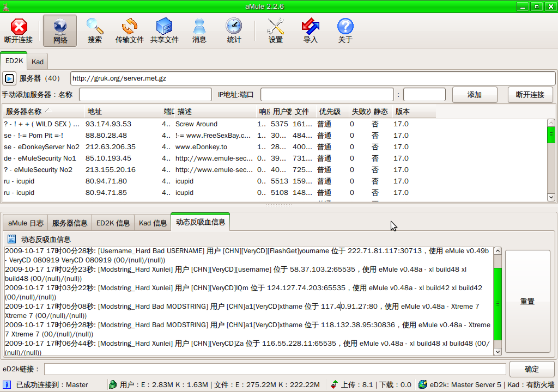Open the 搜索 search toolbar icon
The height and width of the screenshot is (392, 558).
coord(95,30)
